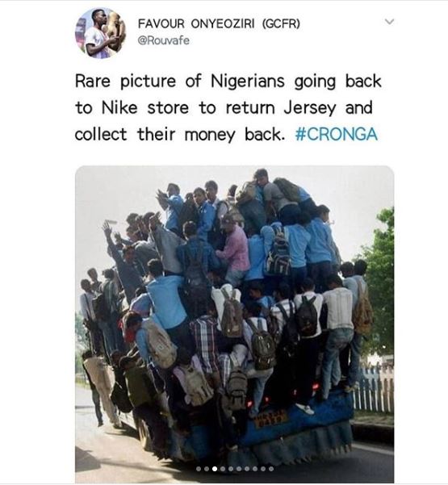Jump to the eighth carousel dot
Viewport: 448px width, 485px height.
point(255,469)
